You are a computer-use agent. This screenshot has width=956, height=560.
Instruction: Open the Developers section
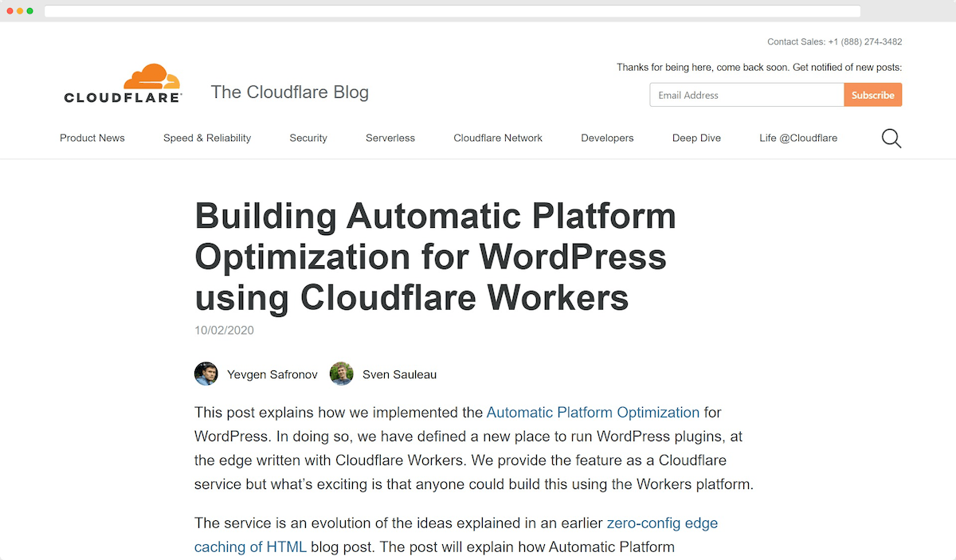click(x=607, y=138)
